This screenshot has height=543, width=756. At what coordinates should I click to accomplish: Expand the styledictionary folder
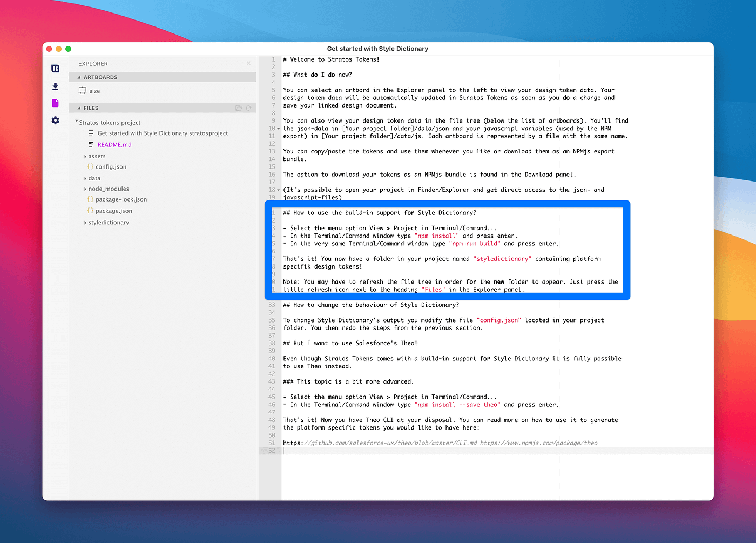pyautogui.click(x=85, y=222)
